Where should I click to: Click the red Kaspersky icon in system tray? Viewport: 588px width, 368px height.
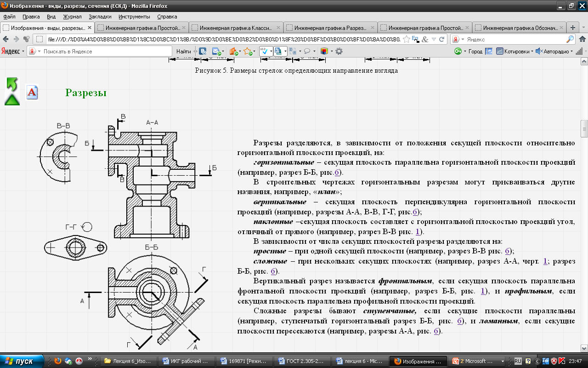561,361
